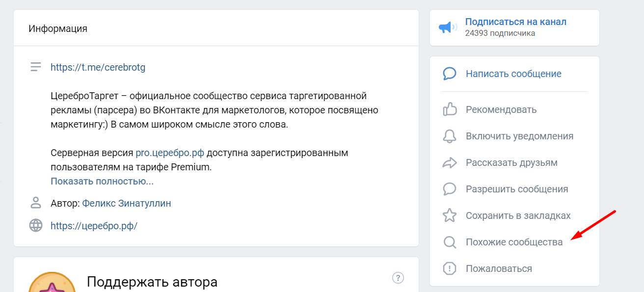644x292 pixels.
Task: Visit the церебро.рф website link
Action: pos(94,226)
